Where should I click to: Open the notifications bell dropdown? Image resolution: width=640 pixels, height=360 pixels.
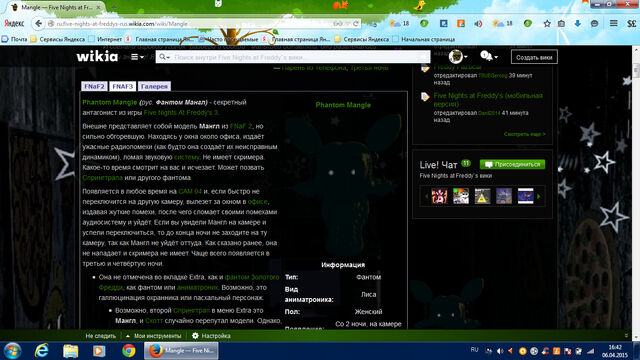[x=489, y=56]
